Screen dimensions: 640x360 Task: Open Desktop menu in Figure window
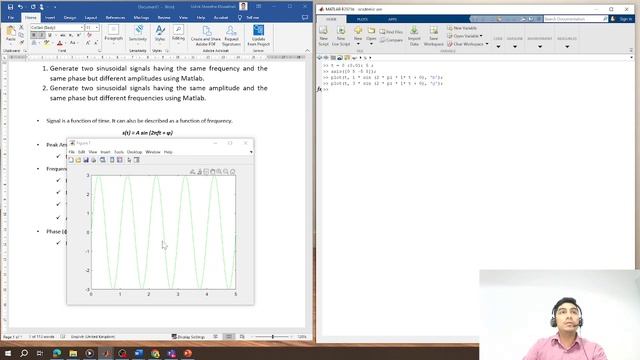click(x=134, y=152)
